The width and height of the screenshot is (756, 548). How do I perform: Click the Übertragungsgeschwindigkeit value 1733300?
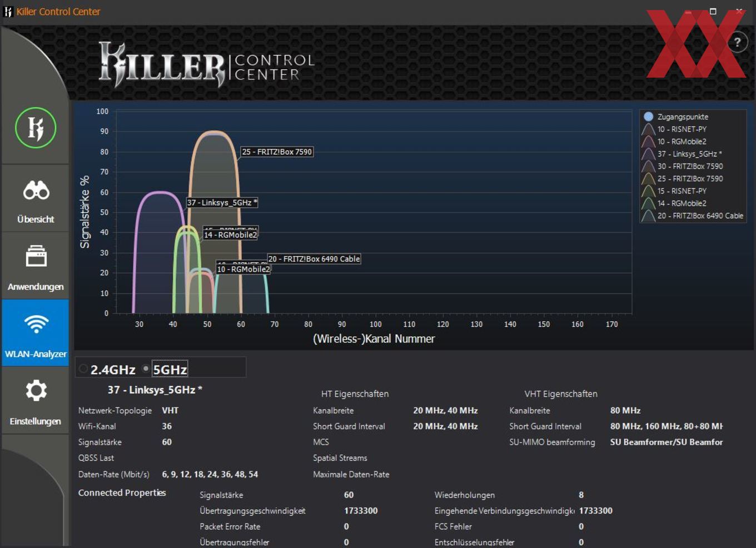coord(361,511)
